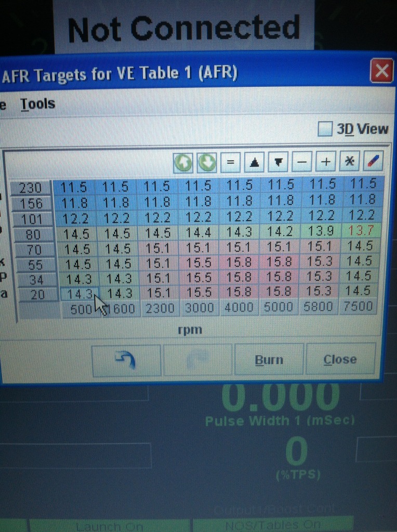Click the minus subtract toolbar icon
Viewport: 397px width, 532px height.
(x=302, y=161)
